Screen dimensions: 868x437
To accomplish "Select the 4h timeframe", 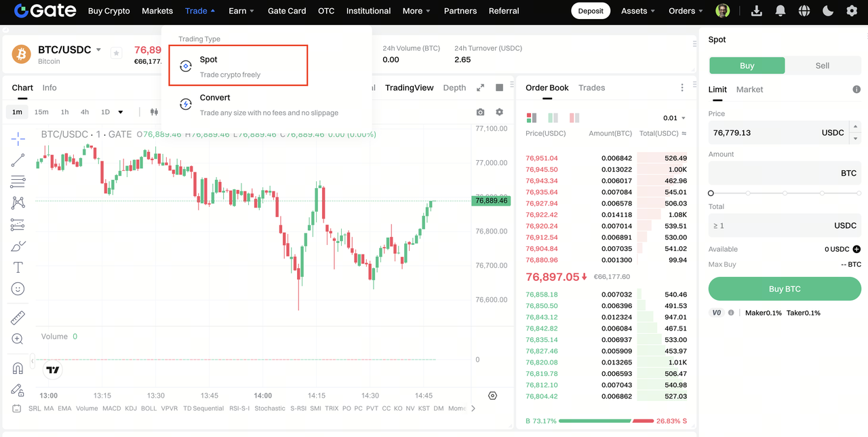I will (x=85, y=112).
